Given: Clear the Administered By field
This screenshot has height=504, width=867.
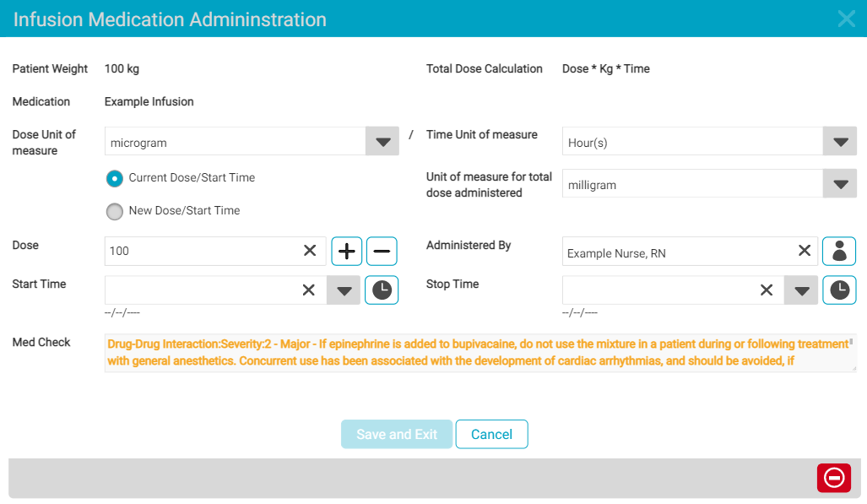Looking at the screenshot, I should click(805, 251).
